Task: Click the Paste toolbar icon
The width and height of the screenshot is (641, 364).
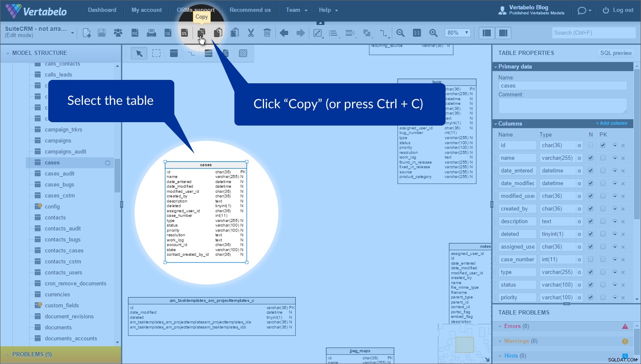Action: tap(218, 33)
